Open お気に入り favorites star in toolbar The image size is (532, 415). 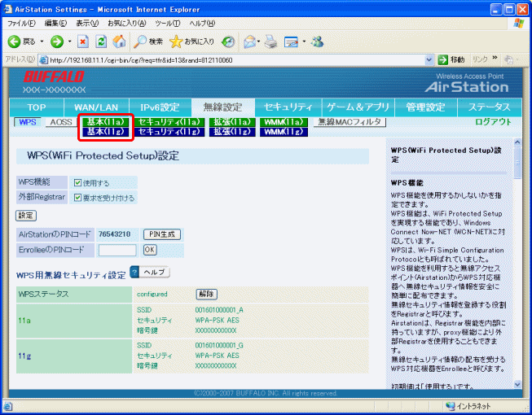click(192, 41)
